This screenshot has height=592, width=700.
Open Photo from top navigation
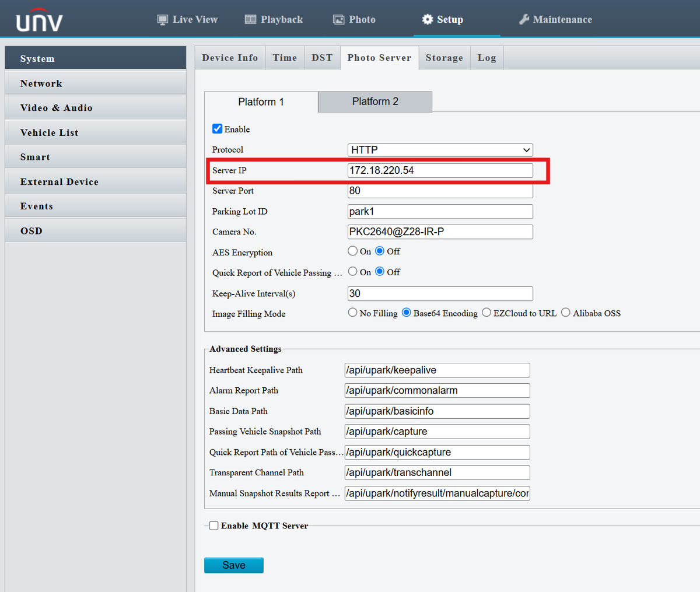click(354, 19)
